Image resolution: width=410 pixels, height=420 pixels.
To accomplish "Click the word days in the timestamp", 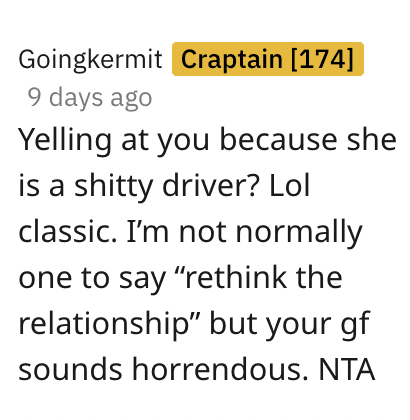I will [x=76, y=98].
